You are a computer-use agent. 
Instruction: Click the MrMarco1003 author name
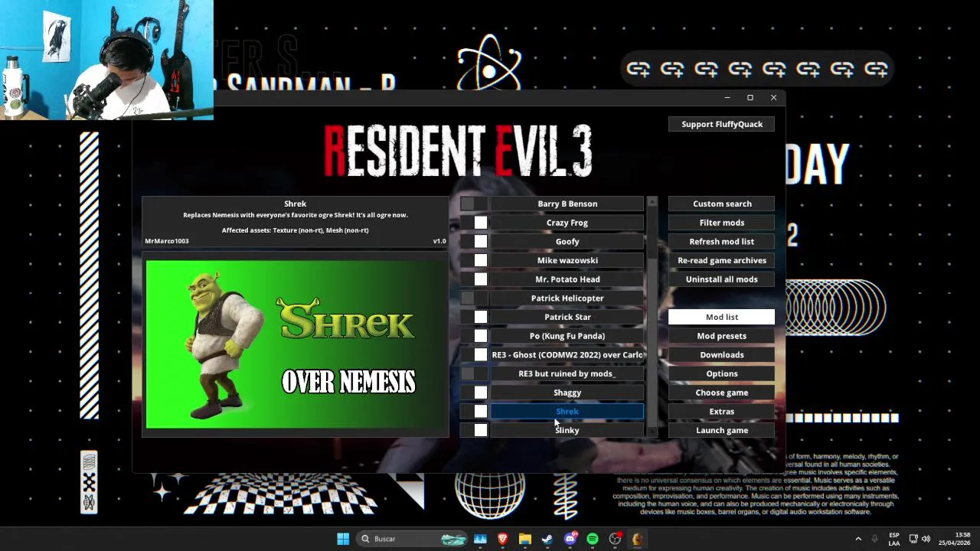click(167, 241)
